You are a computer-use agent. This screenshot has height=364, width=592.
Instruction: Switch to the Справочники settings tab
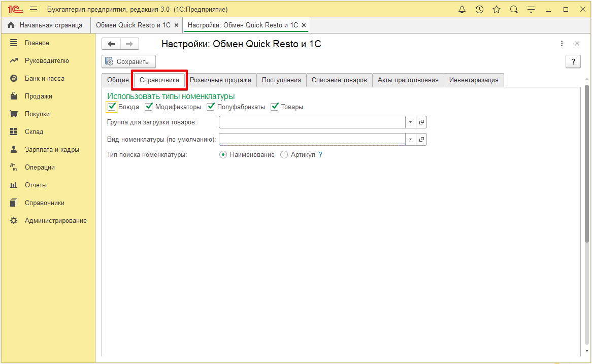tap(159, 80)
